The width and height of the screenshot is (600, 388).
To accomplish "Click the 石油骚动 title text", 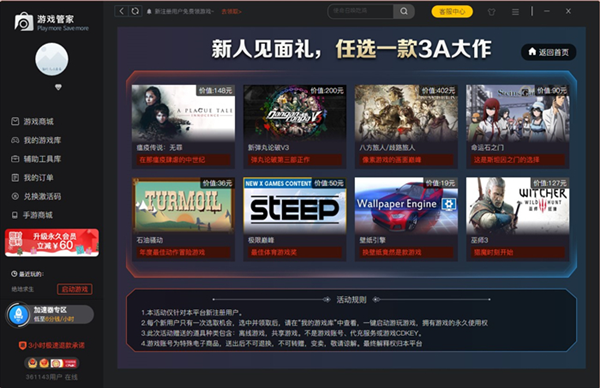I will coord(150,240).
